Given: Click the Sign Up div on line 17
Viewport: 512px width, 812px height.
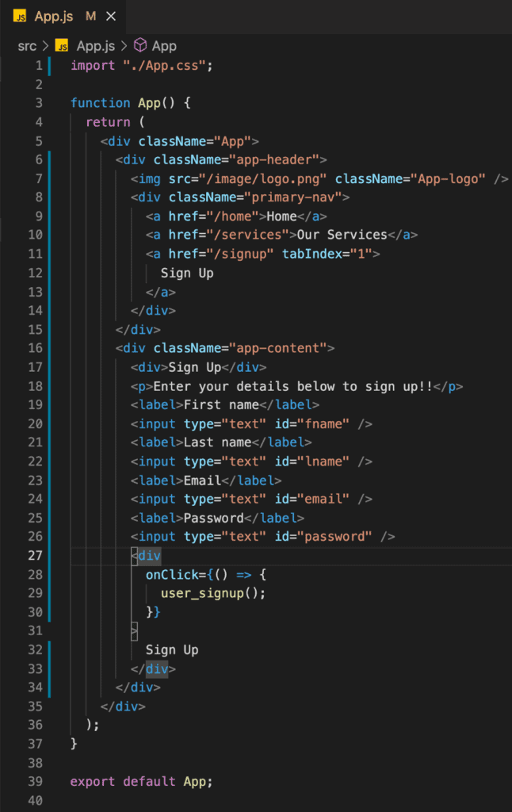Looking at the screenshot, I should (x=198, y=368).
